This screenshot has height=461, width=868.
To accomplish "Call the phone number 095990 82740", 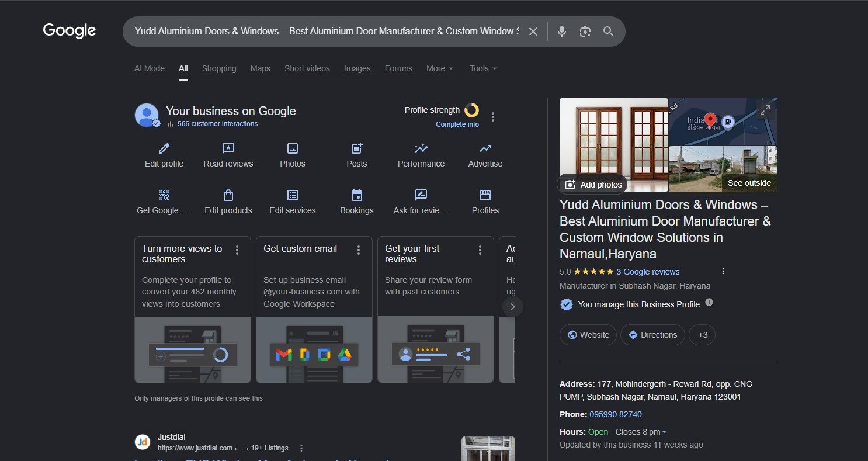I will coord(616,414).
